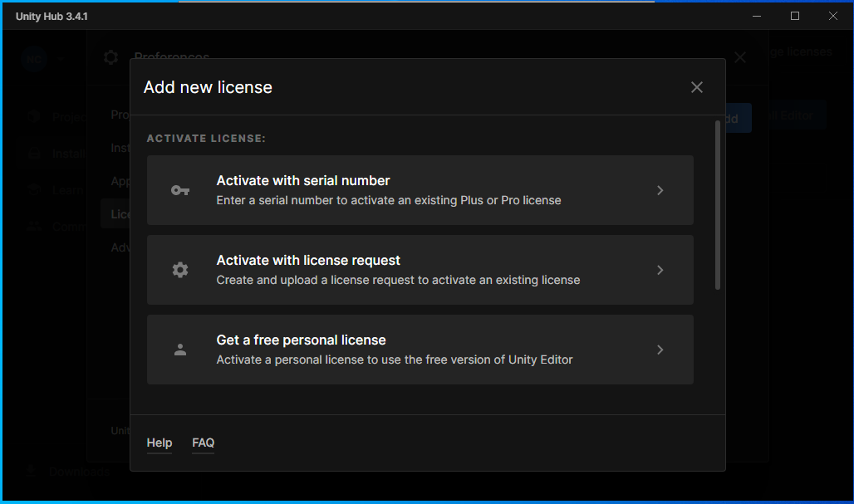Maximize the Unity Hub window

pyautogui.click(x=795, y=16)
